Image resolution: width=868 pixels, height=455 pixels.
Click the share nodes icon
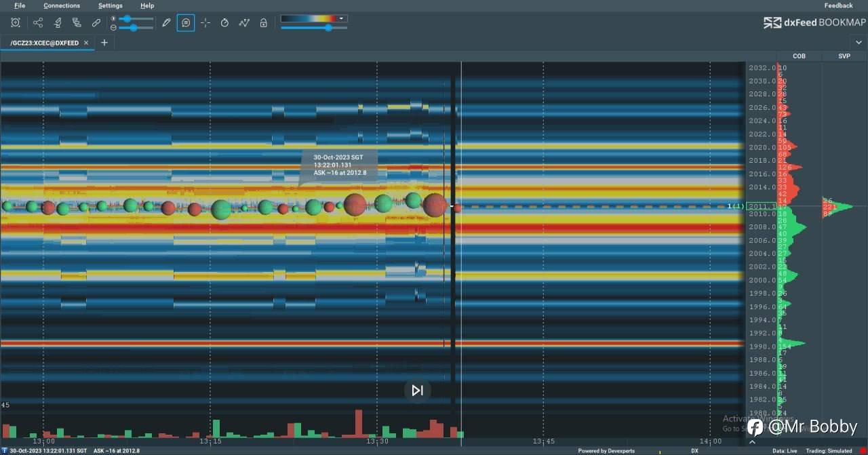tap(38, 22)
